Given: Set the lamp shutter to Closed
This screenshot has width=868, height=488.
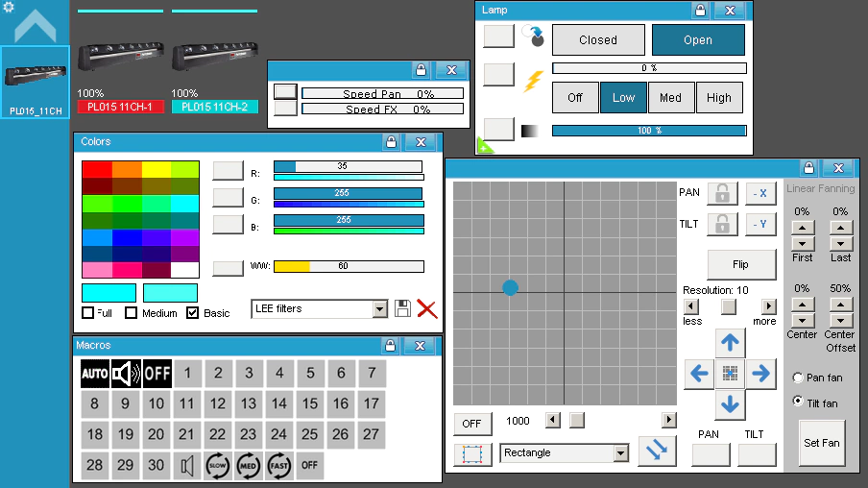Looking at the screenshot, I should (x=597, y=40).
